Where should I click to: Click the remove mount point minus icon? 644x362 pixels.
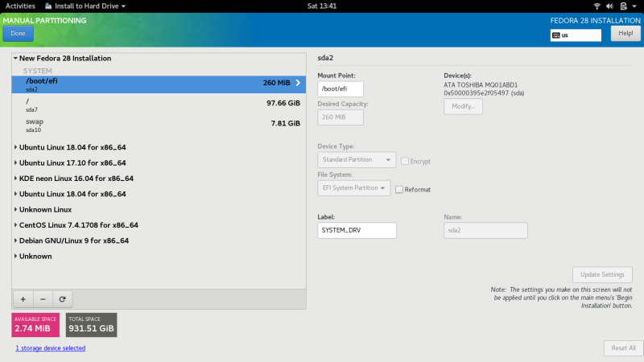click(x=42, y=298)
